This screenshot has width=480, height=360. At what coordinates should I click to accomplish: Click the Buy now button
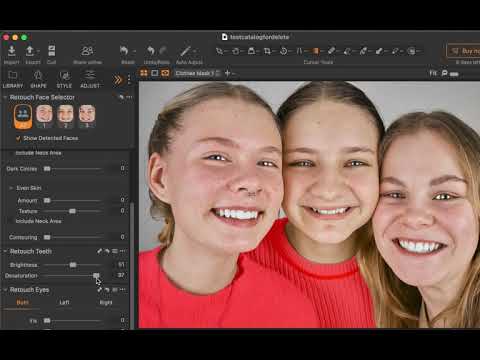464,51
